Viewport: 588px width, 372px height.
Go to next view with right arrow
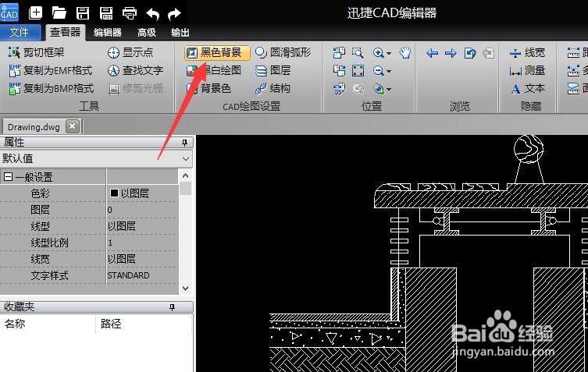[x=451, y=53]
